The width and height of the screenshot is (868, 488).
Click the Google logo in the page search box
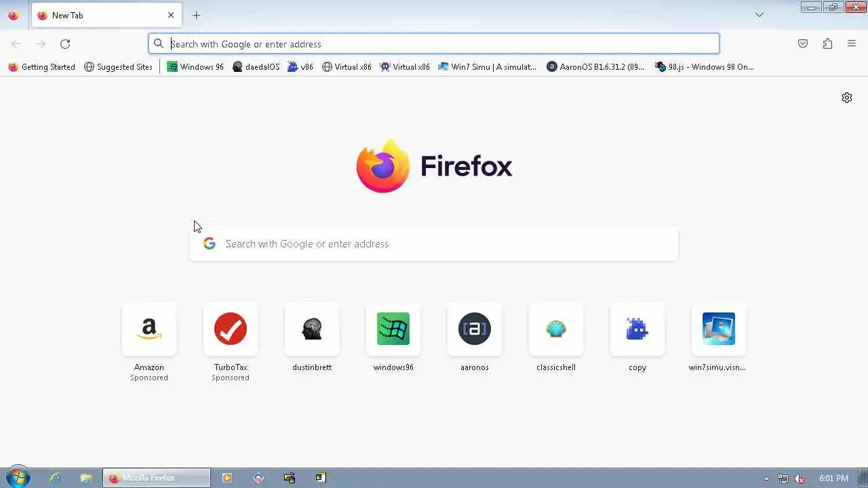210,244
